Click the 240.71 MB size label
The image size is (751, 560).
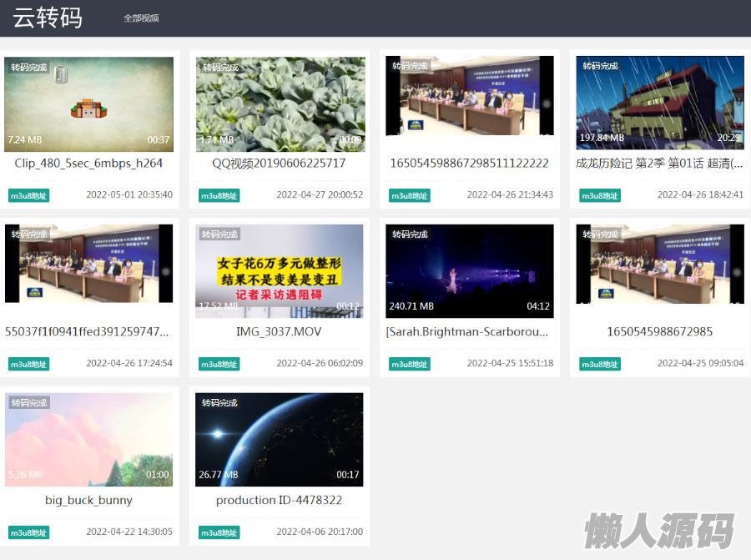411,306
